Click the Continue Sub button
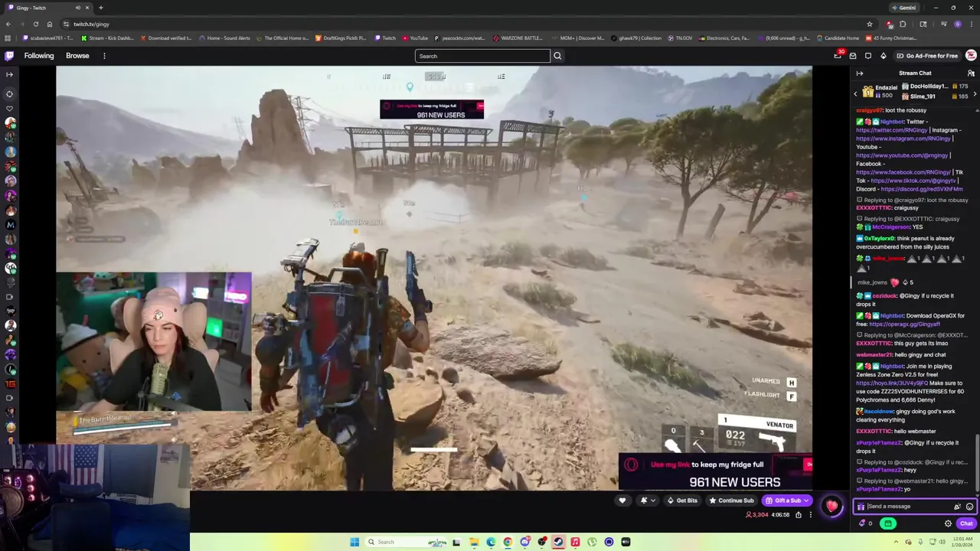 (731, 500)
